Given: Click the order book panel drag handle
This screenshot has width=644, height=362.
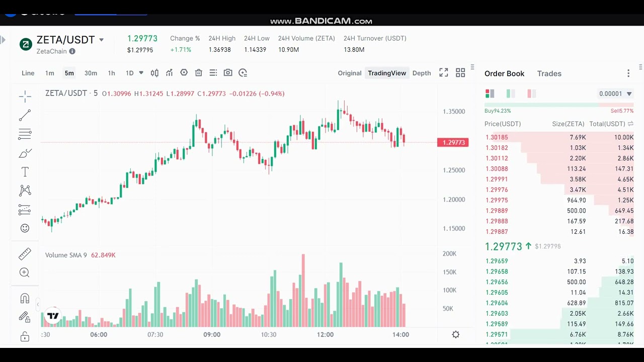Looking at the screenshot, I should click(x=640, y=67).
